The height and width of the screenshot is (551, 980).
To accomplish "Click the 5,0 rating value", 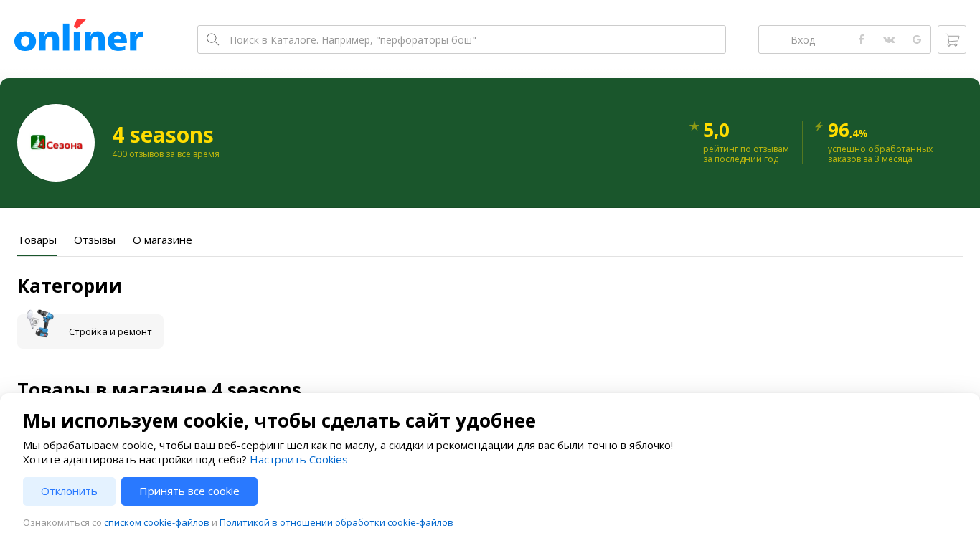I will click(x=716, y=131).
